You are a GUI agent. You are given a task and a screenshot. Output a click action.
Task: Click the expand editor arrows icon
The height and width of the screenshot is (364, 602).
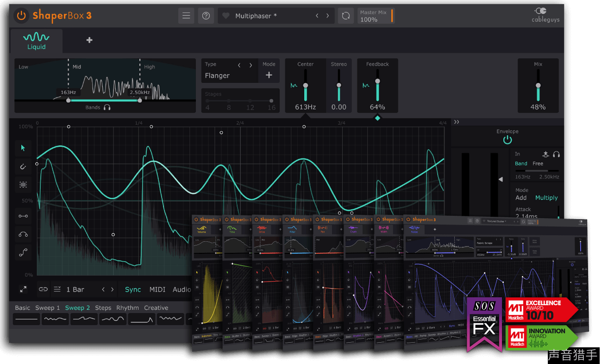tap(23, 289)
